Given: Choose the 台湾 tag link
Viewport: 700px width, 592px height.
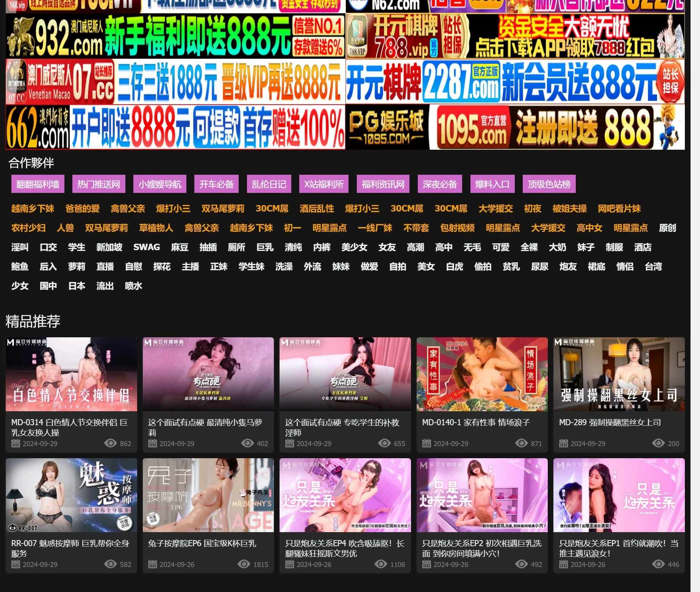Looking at the screenshot, I should click(653, 266).
